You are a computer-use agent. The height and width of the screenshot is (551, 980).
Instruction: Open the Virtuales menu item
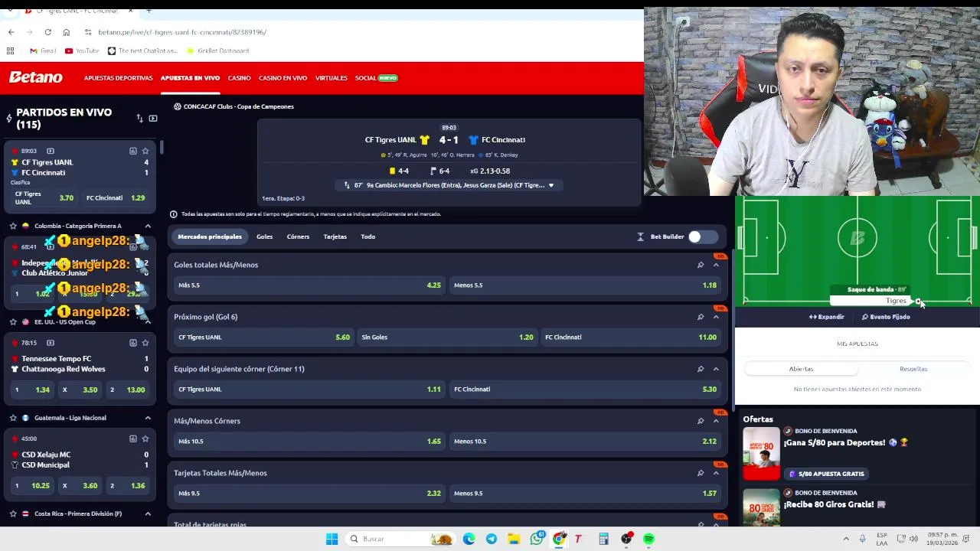click(x=331, y=78)
